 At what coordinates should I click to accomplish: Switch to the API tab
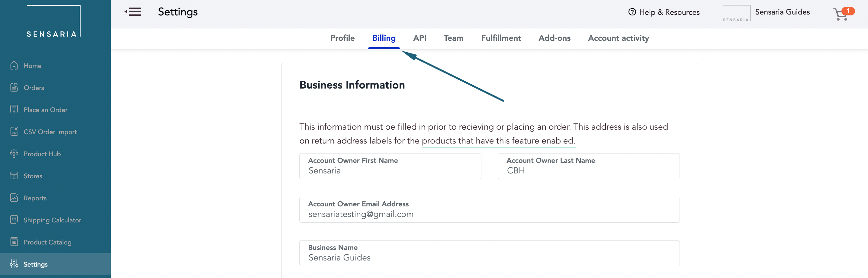click(x=420, y=38)
